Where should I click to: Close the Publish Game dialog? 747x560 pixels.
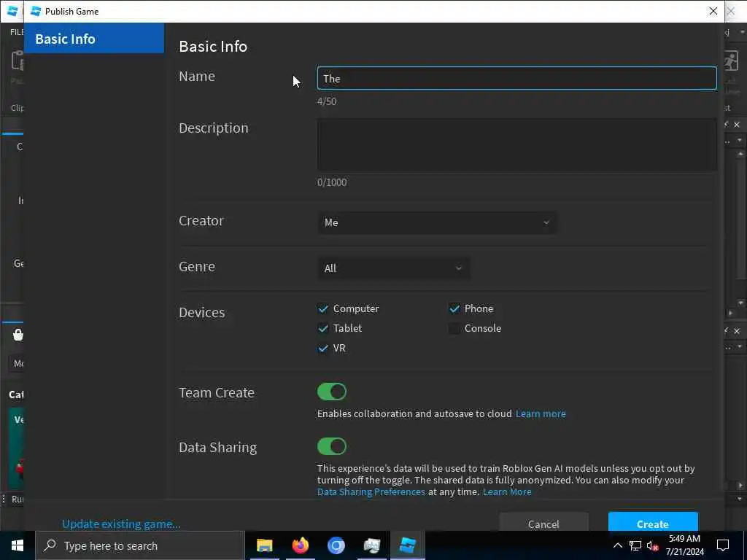[x=713, y=11]
